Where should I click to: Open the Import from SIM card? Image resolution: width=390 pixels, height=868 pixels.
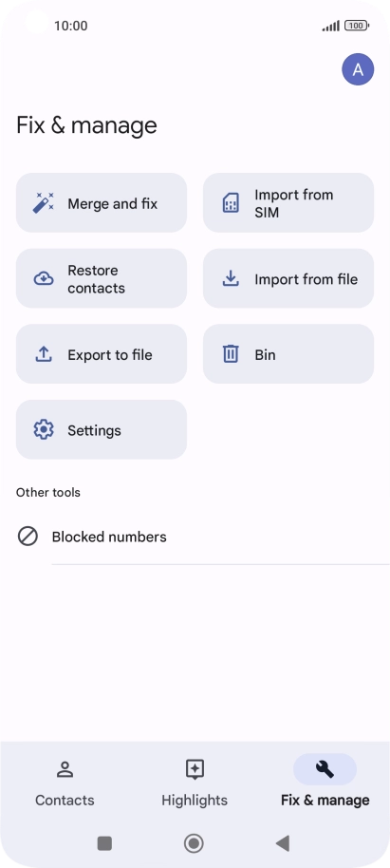(x=288, y=203)
